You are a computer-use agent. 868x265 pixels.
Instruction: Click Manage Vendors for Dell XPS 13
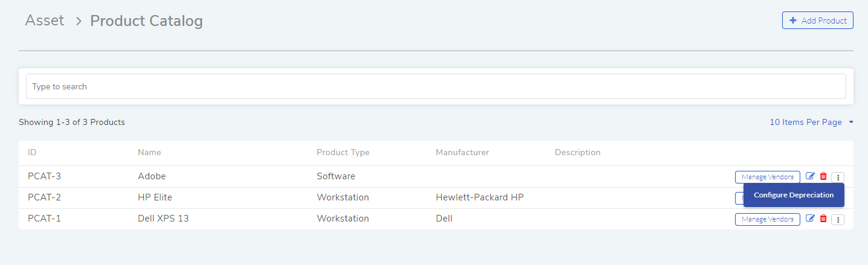768,219
